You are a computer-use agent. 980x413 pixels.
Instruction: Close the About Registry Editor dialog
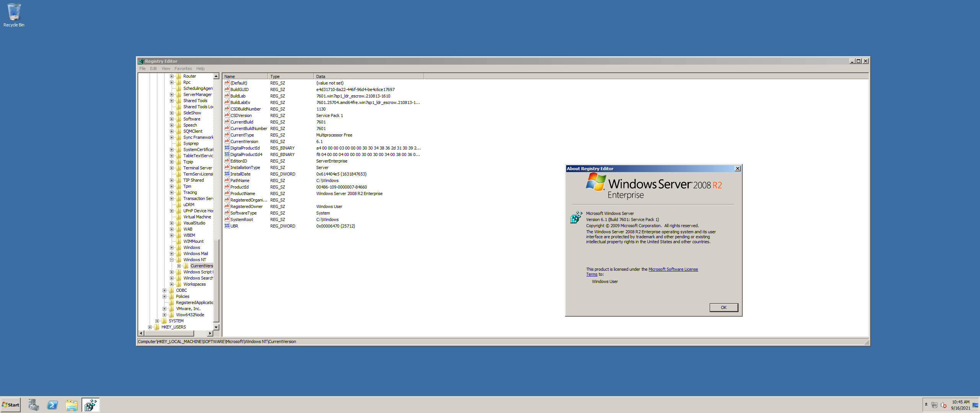point(738,169)
